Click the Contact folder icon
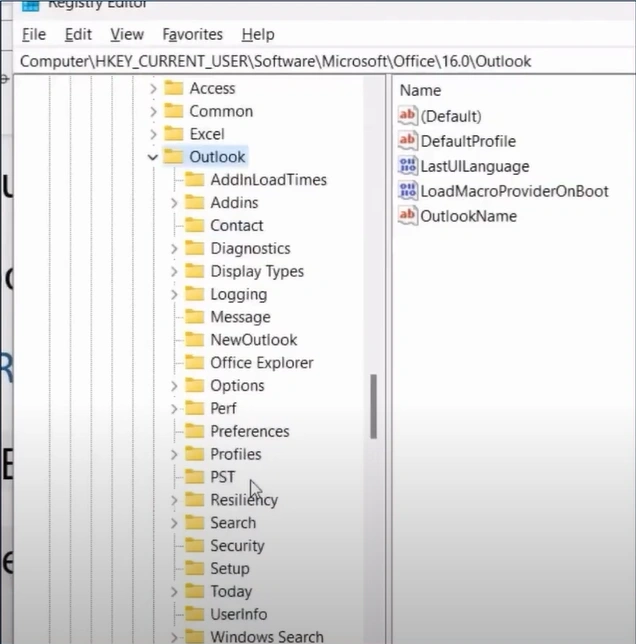The image size is (636, 644). click(x=194, y=225)
